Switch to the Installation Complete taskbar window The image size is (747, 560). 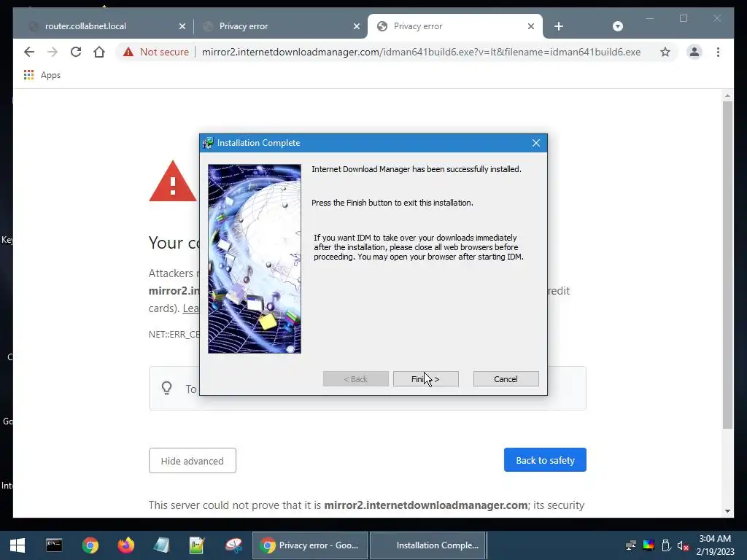(427, 545)
